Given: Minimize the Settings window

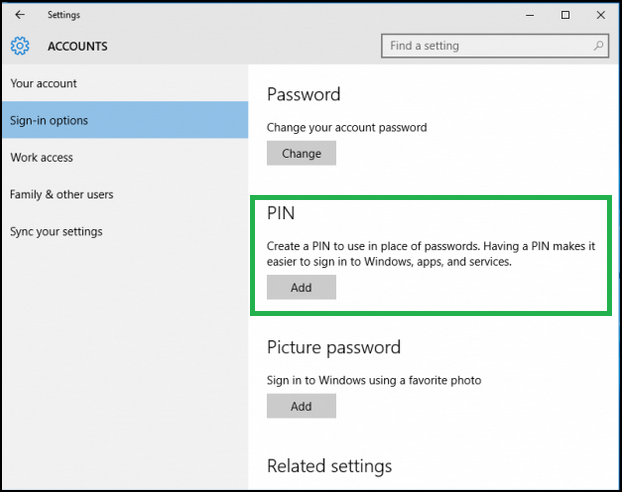Looking at the screenshot, I should (x=531, y=15).
